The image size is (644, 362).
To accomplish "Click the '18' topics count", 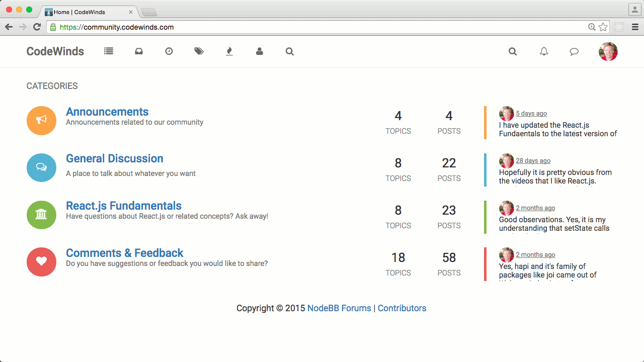I will [x=398, y=257].
